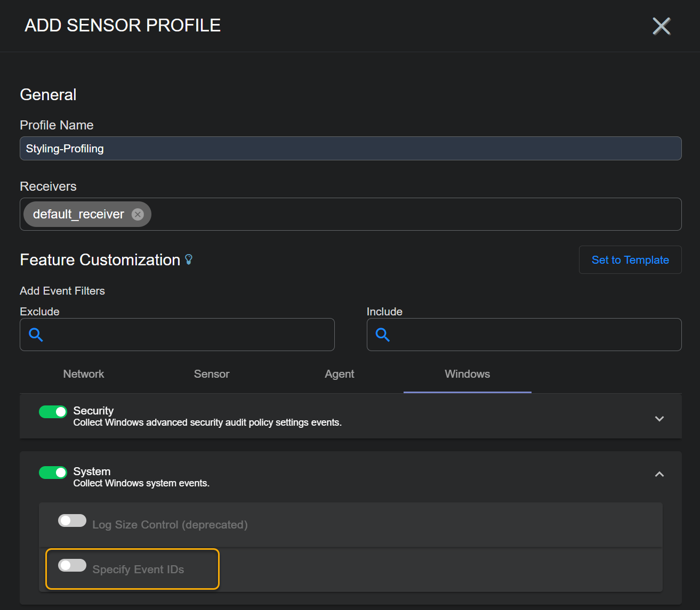
Task: Remove the default_receiver chip
Action: pyautogui.click(x=138, y=214)
